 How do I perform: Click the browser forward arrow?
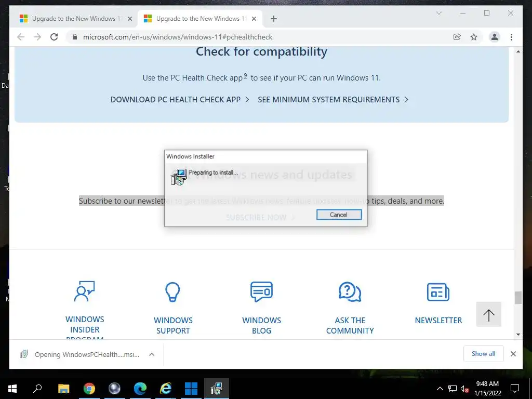pyautogui.click(x=37, y=37)
